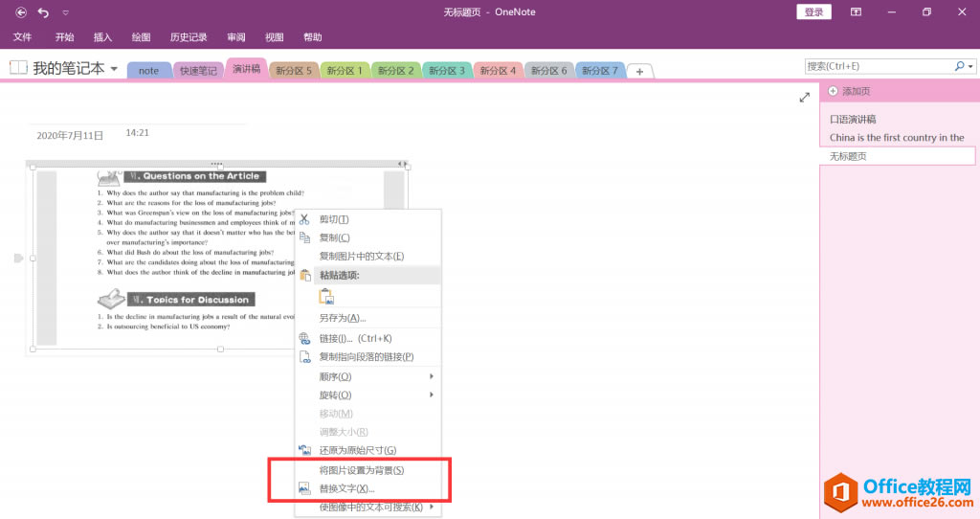
Task: Click the container width arrows at top right
Action: coord(403,164)
